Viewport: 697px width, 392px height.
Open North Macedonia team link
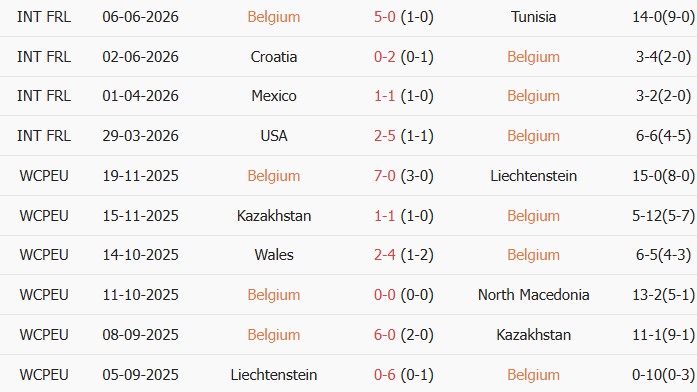coord(533,295)
